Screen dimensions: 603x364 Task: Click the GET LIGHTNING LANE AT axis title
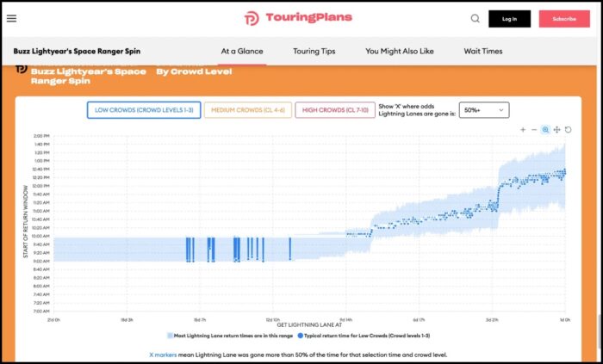click(309, 324)
